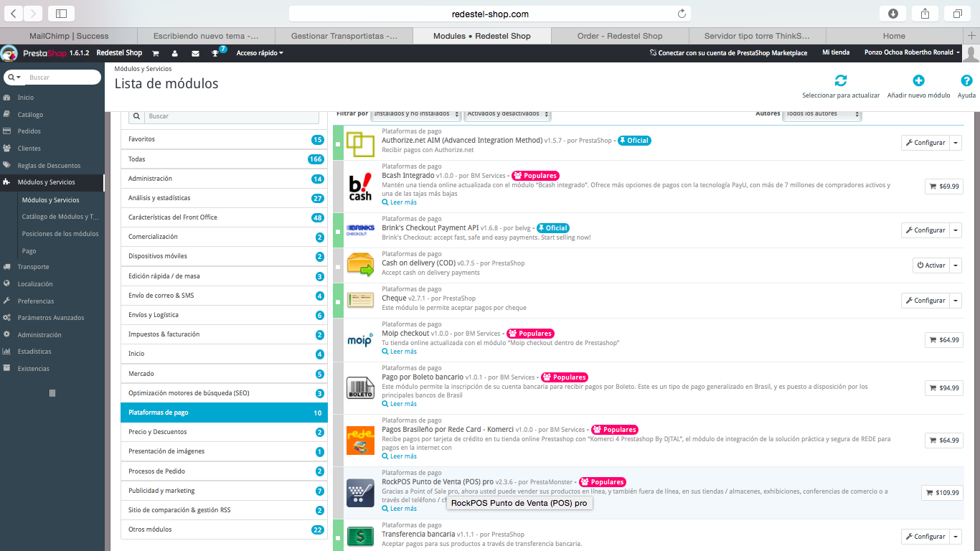Click the Añadir nuevo módulo plus icon

(x=918, y=80)
